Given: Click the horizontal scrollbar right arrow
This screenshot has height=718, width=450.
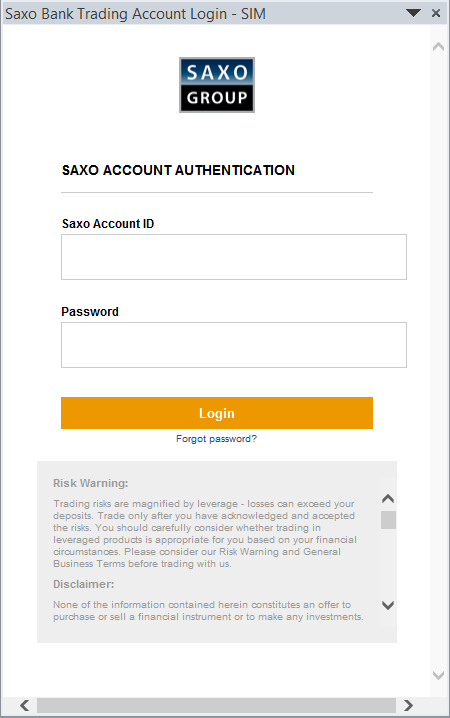Looking at the screenshot, I should tap(408, 705).
